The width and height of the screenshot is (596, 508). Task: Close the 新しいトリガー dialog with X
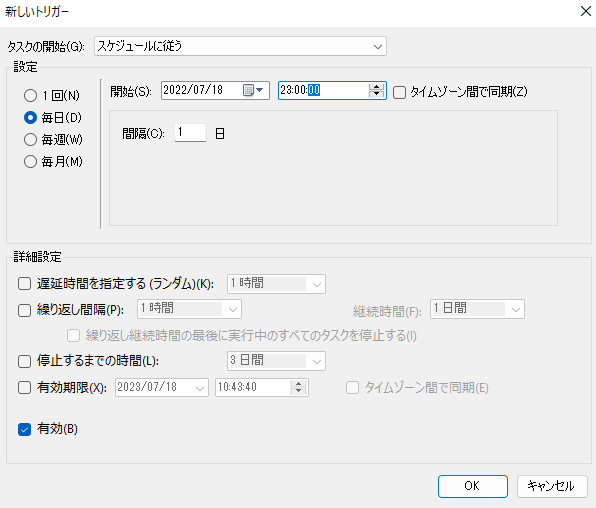586,11
